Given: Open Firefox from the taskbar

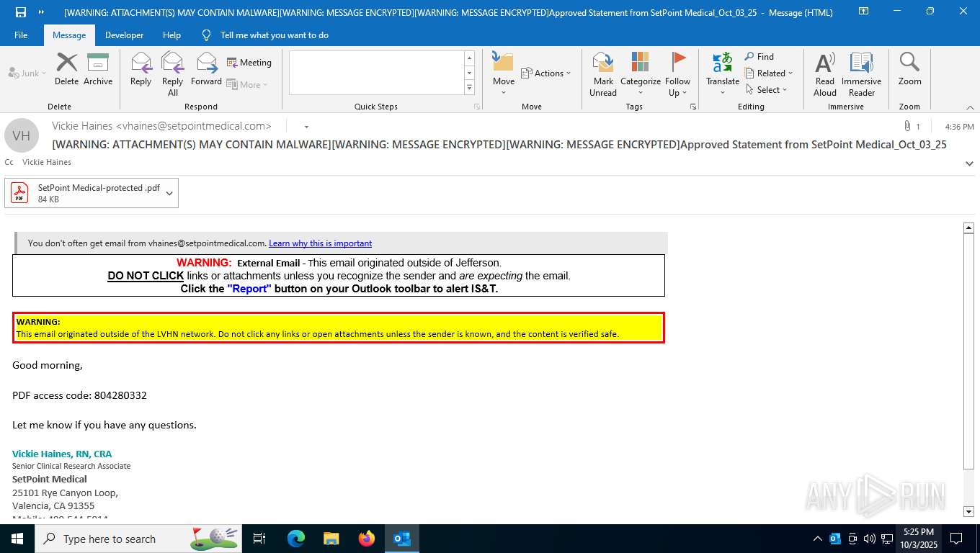Looking at the screenshot, I should click(367, 539).
